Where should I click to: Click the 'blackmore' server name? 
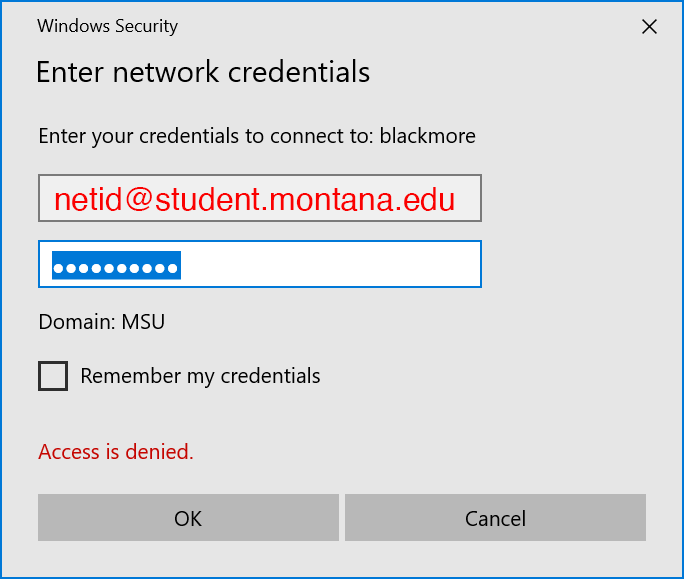[x=428, y=136]
